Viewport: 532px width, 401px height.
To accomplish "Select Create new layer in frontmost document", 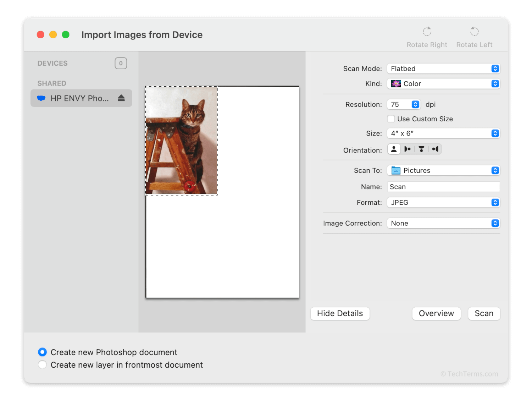I will [x=42, y=364].
